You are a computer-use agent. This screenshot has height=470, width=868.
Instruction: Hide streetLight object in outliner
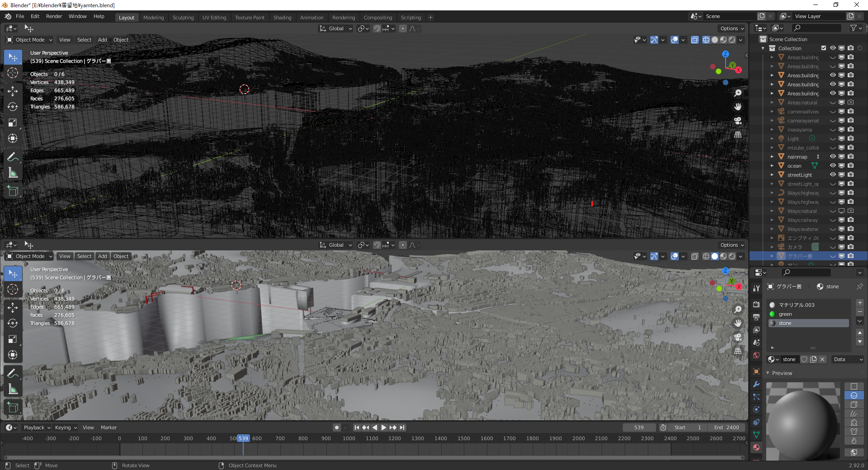tap(833, 175)
